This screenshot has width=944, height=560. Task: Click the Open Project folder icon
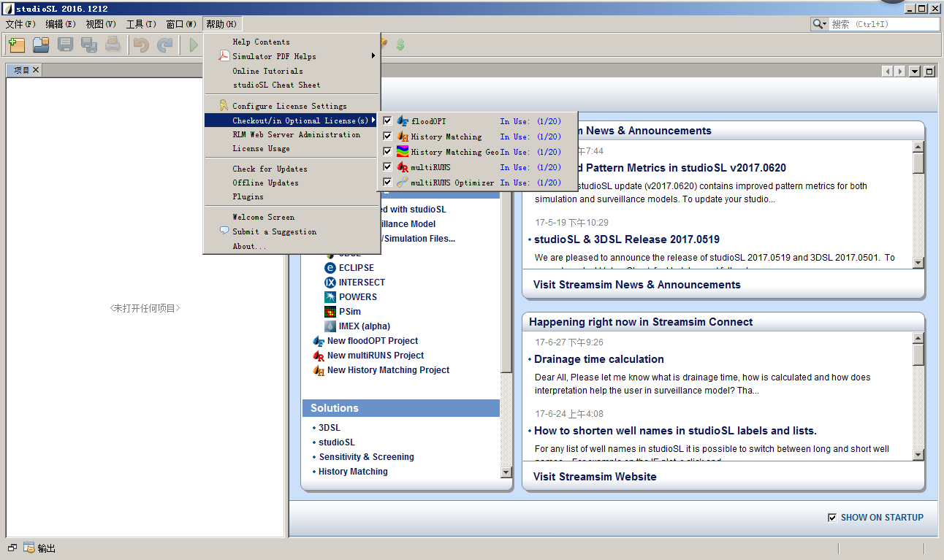pyautogui.click(x=41, y=45)
